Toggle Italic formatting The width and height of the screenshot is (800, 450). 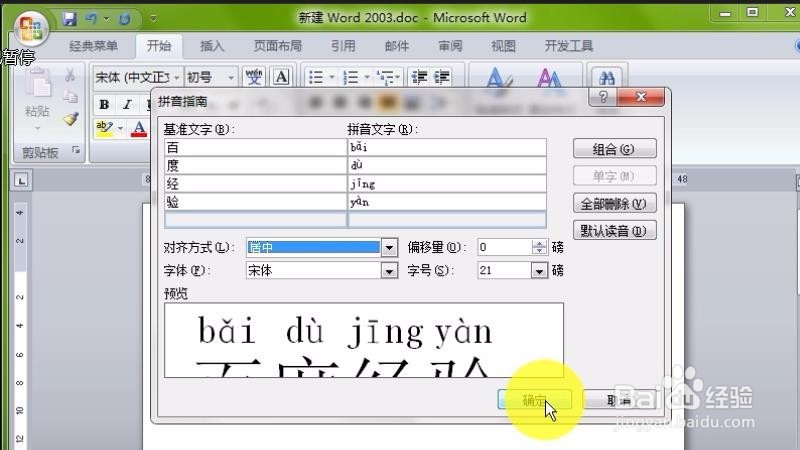pyautogui.click(x=127, y=105)
